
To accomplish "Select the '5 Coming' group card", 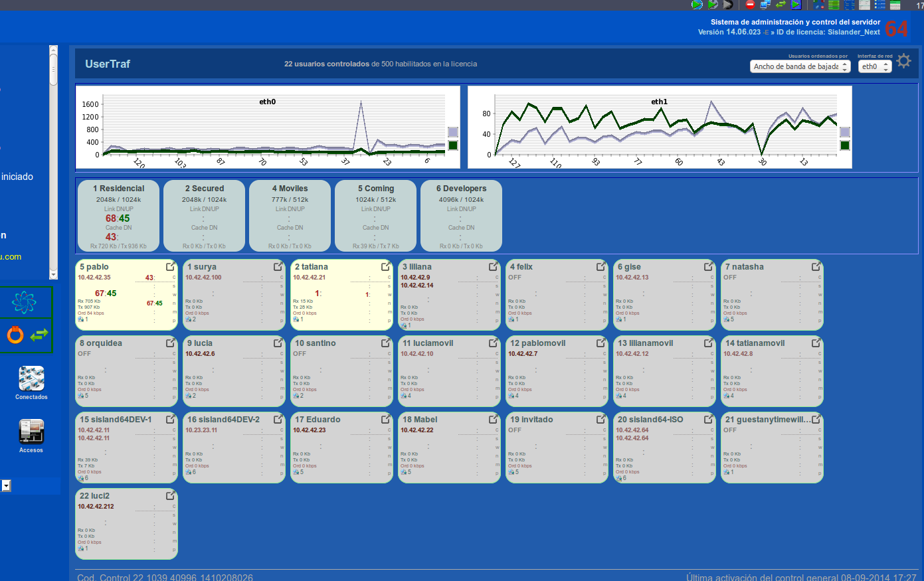I will [375, 216].
